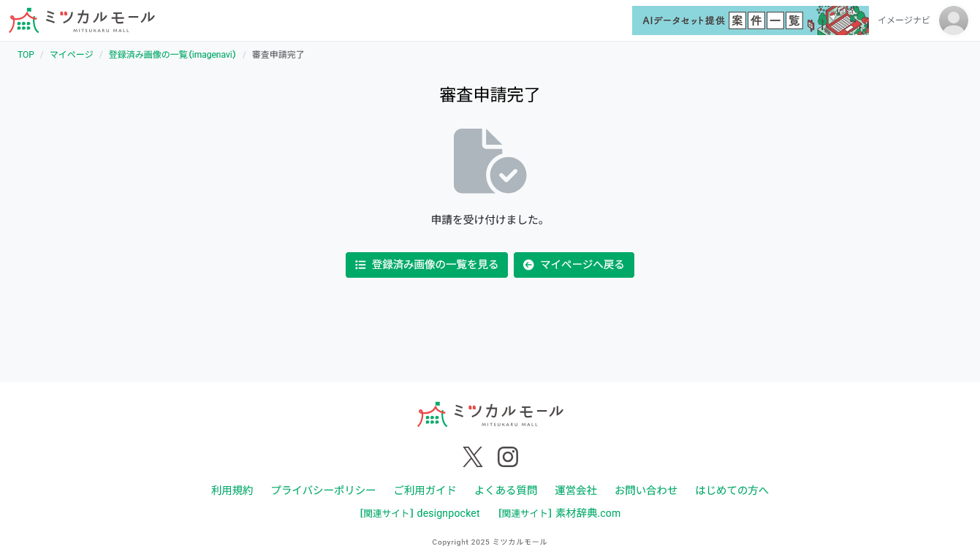Open the プライバシーポリシー footer link
This screenshot has height=557, width=980.
click(x=323, y=490)
